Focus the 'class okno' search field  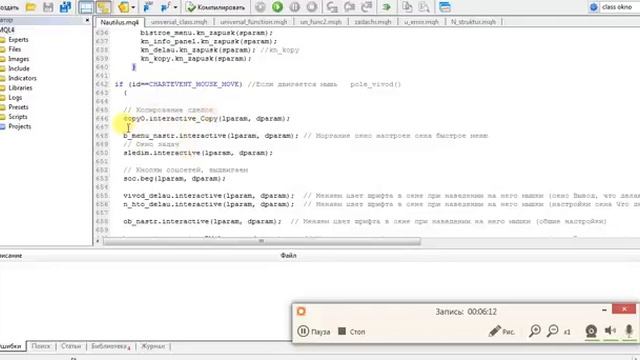[x=620, y=7]
